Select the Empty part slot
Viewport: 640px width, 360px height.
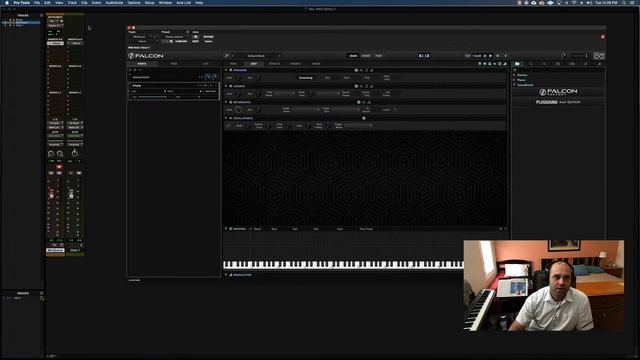click(x=173, y=91)
